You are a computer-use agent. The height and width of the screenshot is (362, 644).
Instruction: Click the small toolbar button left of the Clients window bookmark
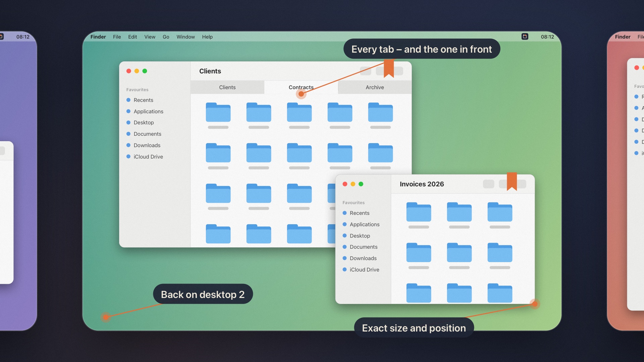pyautogui.click(x=365, y=71)
